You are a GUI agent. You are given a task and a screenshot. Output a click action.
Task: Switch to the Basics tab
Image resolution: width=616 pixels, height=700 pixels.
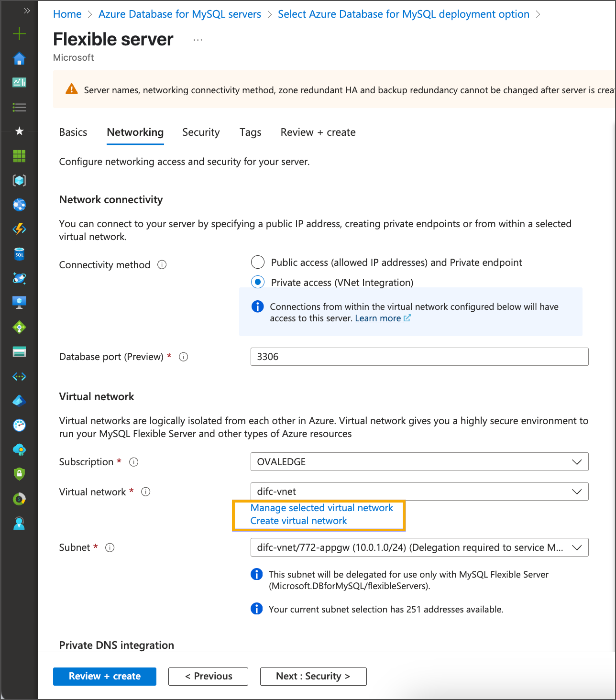tap(73, 132)
